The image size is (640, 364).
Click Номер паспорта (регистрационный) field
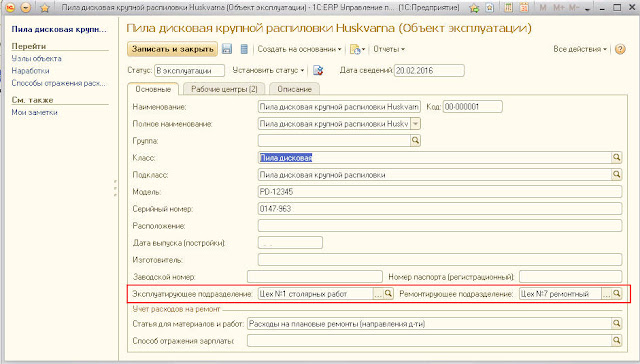point(571,277)
